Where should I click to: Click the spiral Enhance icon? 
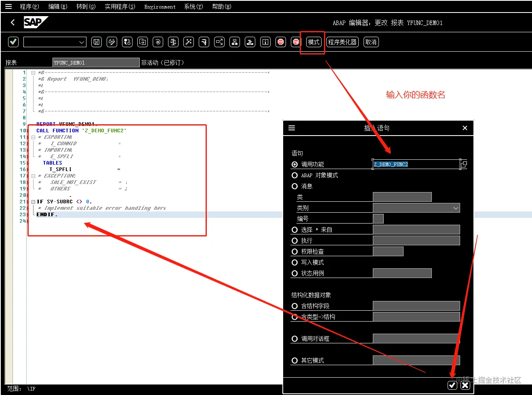pyautogui.click(x=158, y=42)
